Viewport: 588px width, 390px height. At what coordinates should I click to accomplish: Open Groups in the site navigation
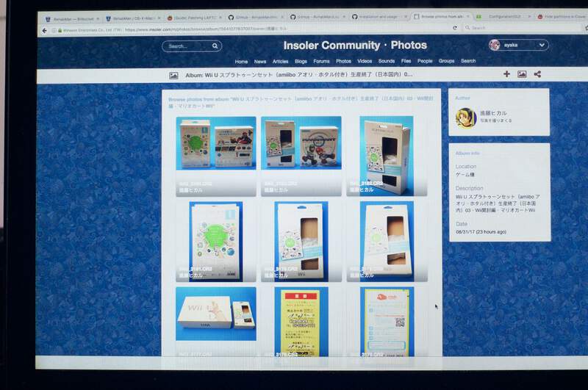tap(446, 61)
